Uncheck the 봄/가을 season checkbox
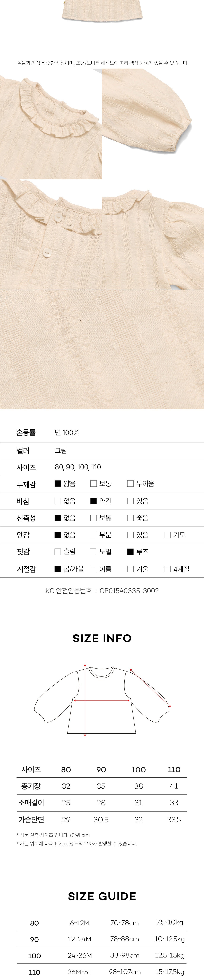 click(58, 569)
